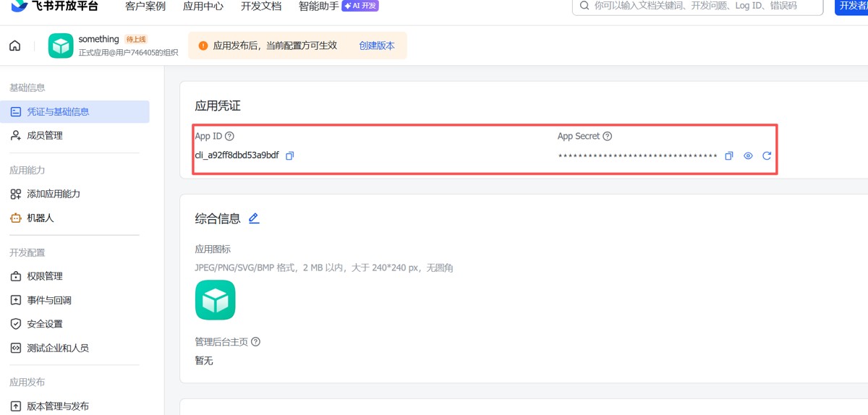
Task: Open 应用中心 in top navigation
Action: pyautogui.click(x=203, y=6)
